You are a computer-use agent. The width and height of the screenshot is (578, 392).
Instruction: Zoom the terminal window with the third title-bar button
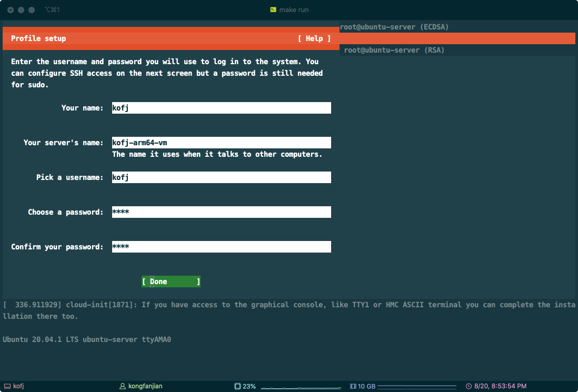point(32,10)
